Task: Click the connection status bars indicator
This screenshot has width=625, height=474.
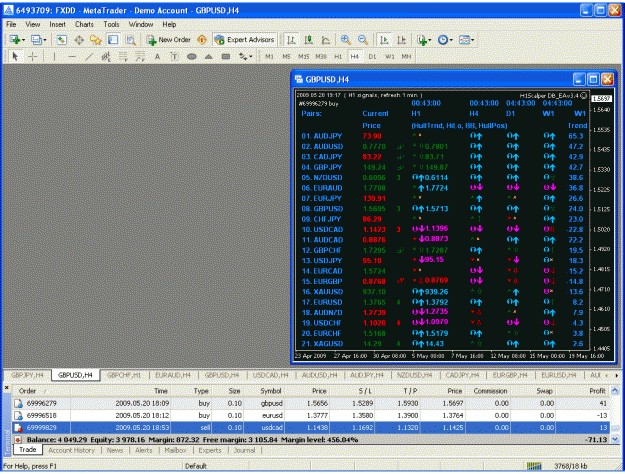Action: (534, 466)
